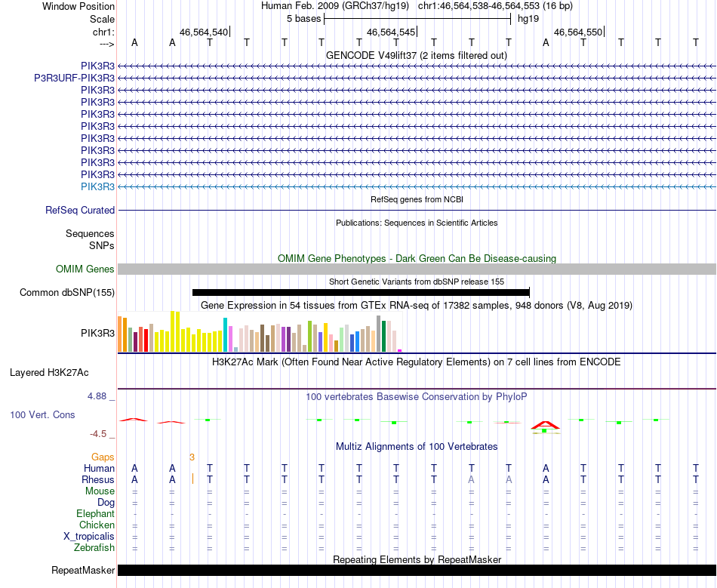This screenshot has width=717, height=588.
Task: Open the Publications: Sequences in Scientific Articles title
Action: pos(417,223)
